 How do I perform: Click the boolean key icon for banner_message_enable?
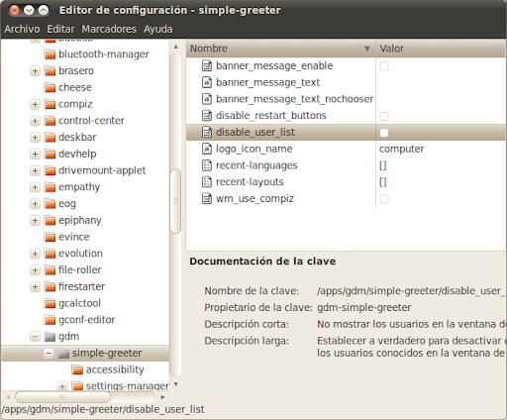click(x=207, y=65)
